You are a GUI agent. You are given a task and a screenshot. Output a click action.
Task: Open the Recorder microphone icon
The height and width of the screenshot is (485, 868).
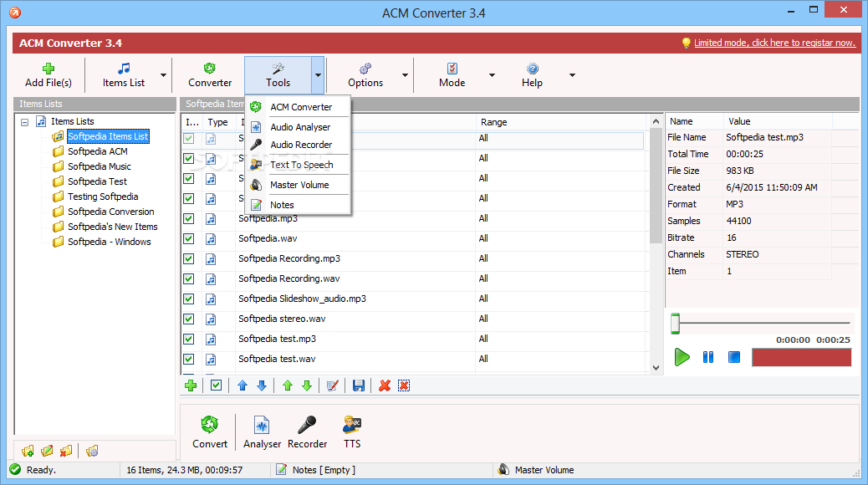click(307, 432)
